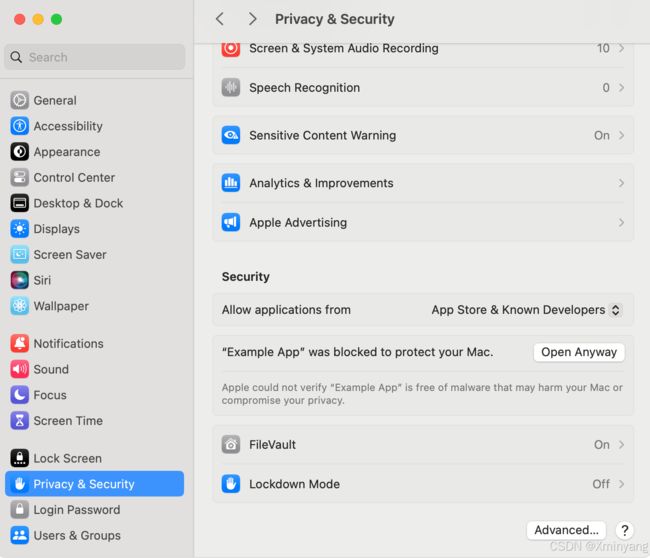Click the Login Password lock icon
The width and height of the screenshot is (650, 558).
pos(19,509)
